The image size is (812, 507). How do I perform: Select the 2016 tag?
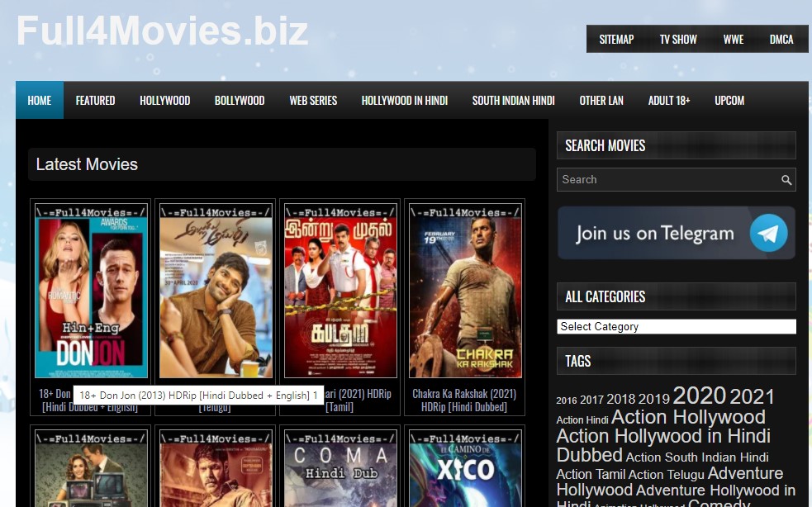point(567,400)
